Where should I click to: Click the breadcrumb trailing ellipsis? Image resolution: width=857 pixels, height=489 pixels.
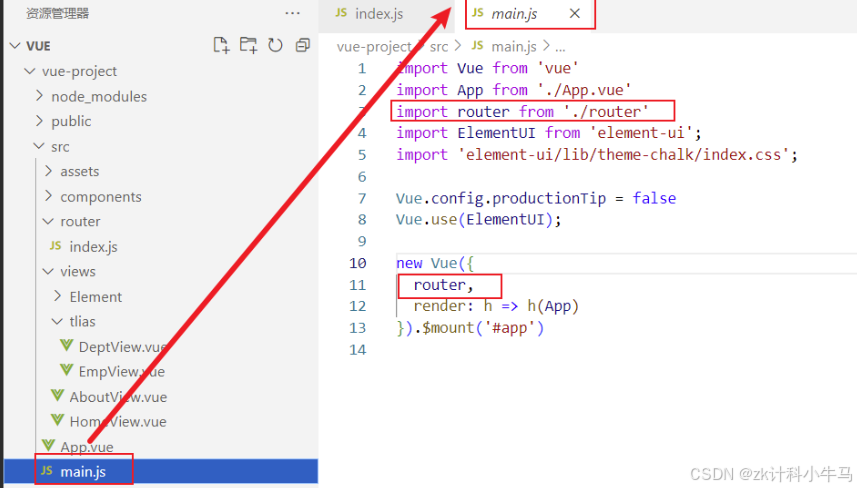pos(560,48)
